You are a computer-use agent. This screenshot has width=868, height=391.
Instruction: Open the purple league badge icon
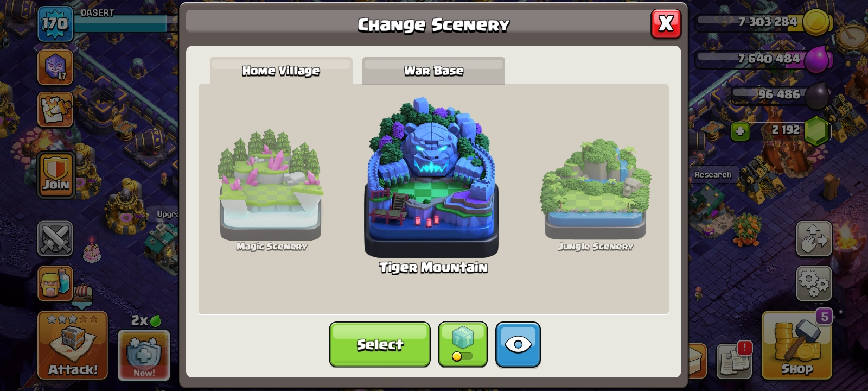coord(55,67)
